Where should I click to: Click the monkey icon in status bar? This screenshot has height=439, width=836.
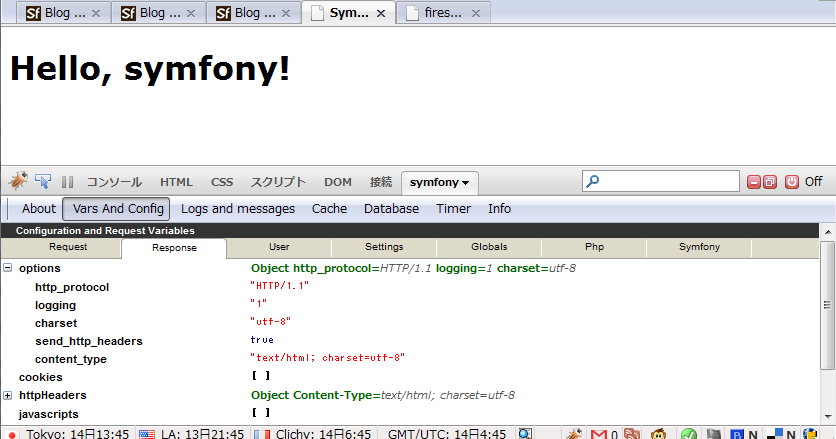point(659,434)
